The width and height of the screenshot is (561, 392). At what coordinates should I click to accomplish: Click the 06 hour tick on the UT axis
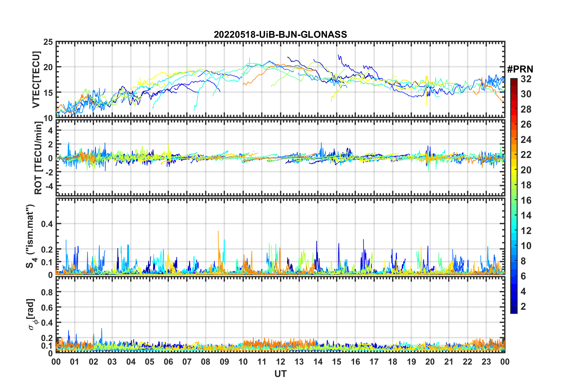point(168,362)
